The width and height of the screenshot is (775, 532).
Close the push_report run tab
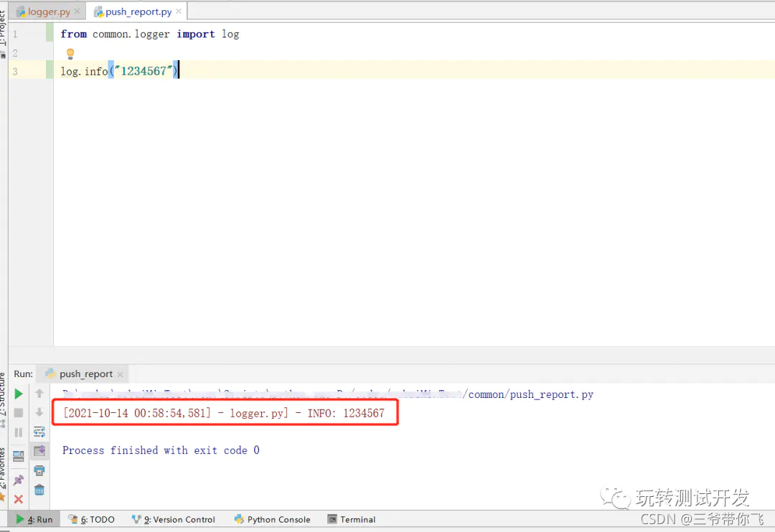[120, 374]
